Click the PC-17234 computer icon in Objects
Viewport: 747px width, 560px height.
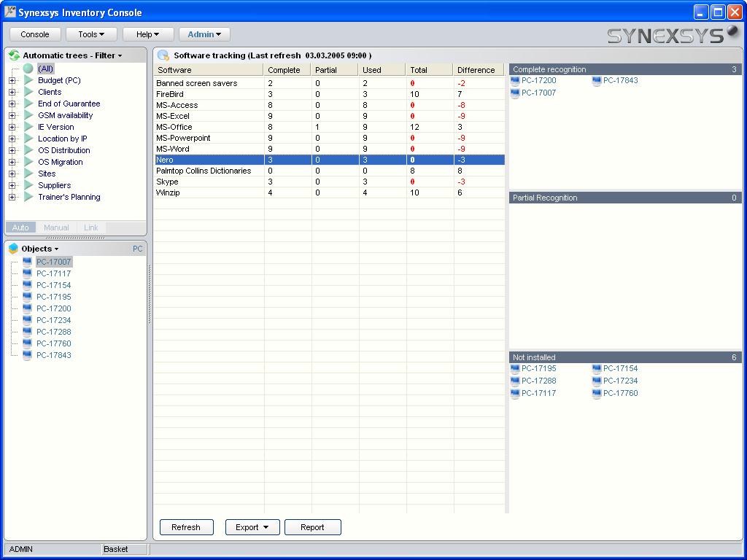(27, 320)
